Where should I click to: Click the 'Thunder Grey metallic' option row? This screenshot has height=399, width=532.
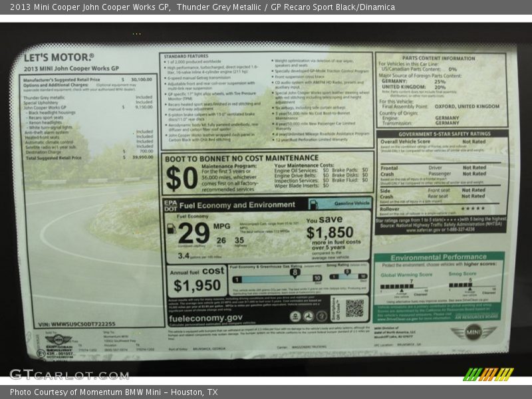(88, 97)
